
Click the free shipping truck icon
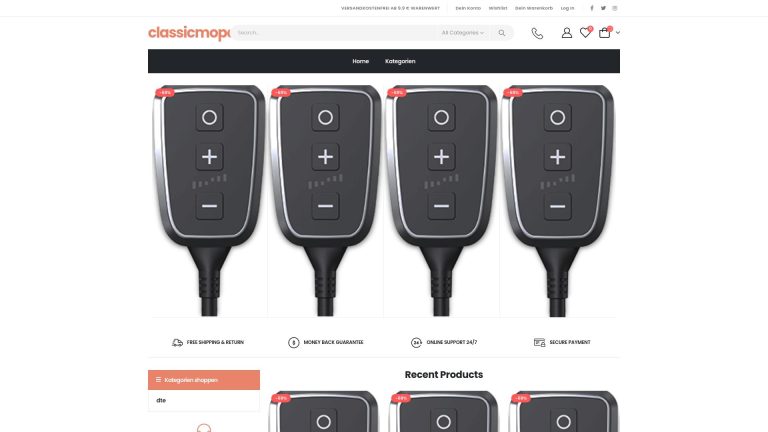tap(177, 342)
